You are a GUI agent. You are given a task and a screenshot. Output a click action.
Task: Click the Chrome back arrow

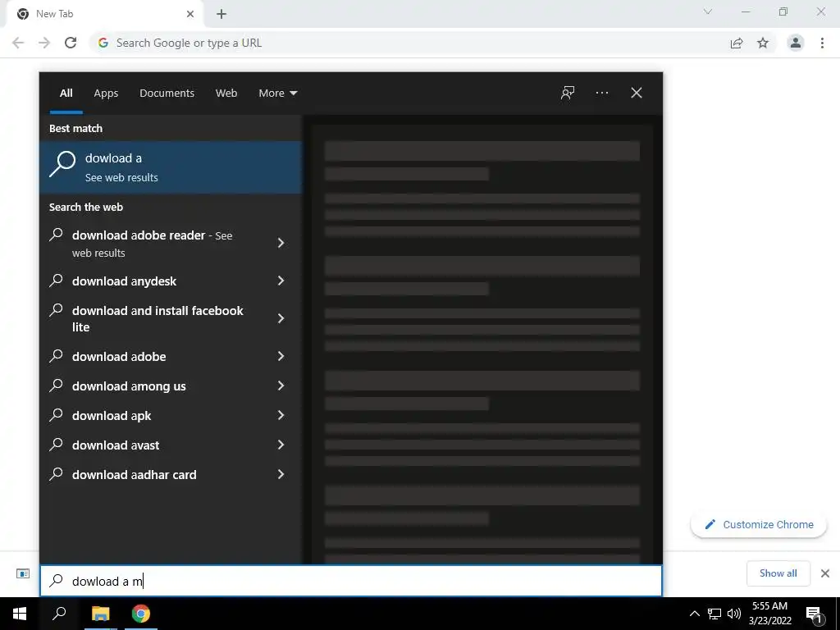(18, 43)
